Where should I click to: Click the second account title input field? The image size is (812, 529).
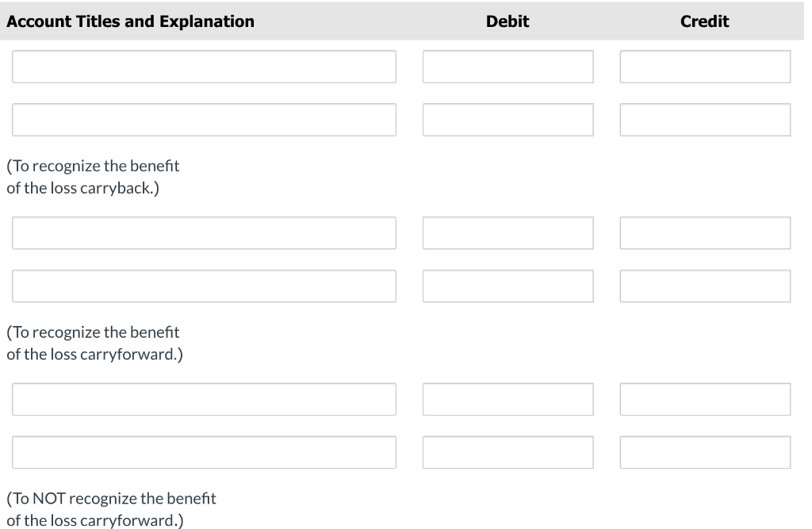[x=204, y=120]
